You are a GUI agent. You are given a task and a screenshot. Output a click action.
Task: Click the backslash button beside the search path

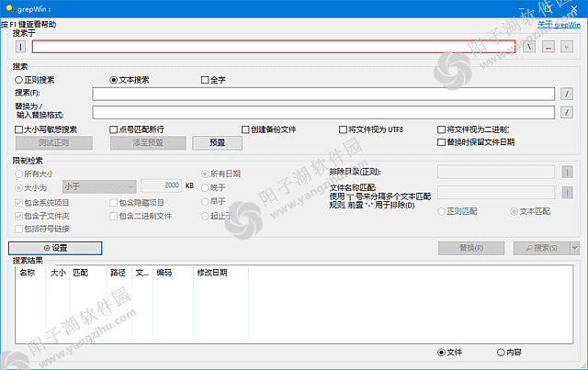[529, 47]
